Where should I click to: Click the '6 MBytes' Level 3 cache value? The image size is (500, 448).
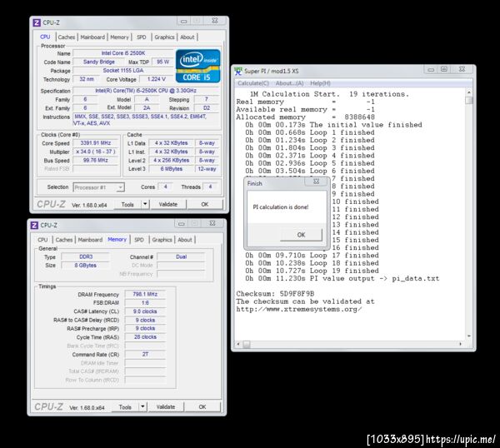tap(171, 169)
